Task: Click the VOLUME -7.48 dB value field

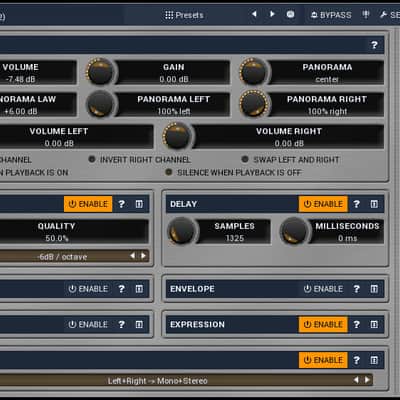Action: coord(37,73)
